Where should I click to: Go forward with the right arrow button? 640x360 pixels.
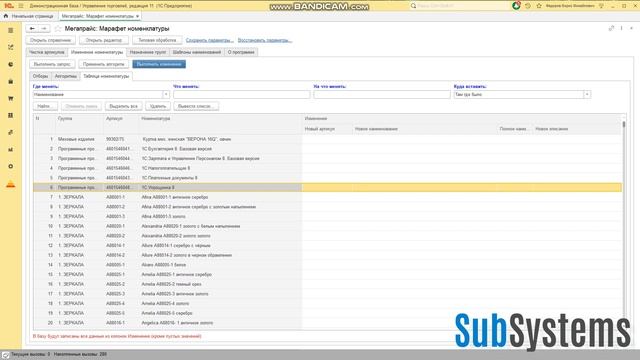(x=44, y=29)
